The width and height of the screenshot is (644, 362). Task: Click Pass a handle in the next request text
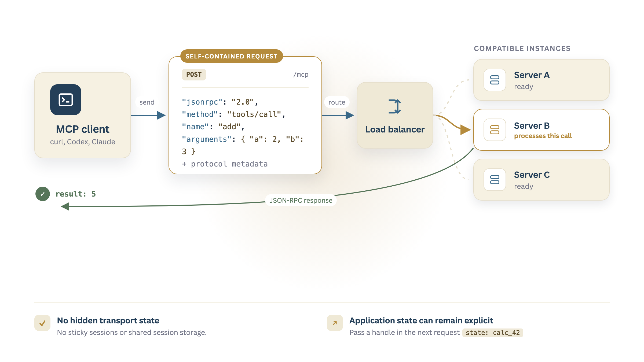tap(404, 333)
